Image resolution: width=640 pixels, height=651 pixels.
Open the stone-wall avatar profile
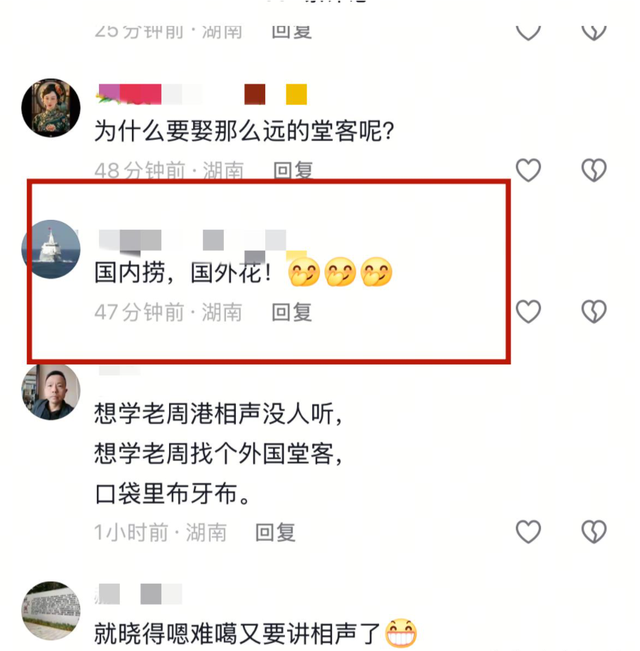coord(51,610)
